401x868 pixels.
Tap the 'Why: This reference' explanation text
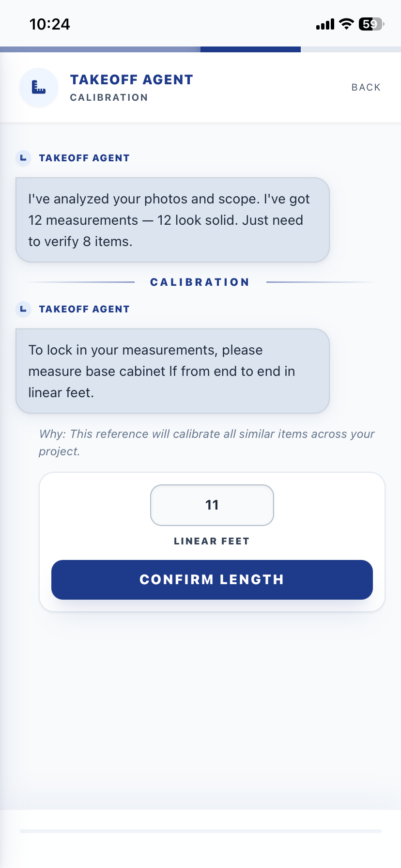207,442
